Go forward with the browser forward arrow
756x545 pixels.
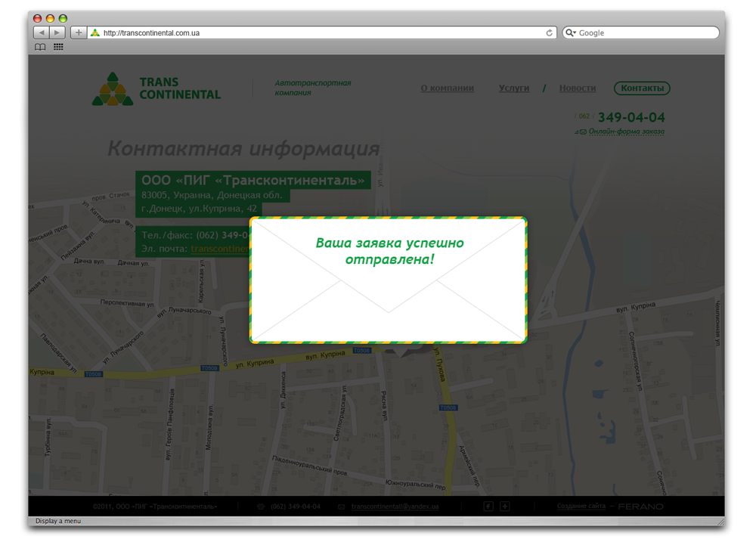point(57,33)
